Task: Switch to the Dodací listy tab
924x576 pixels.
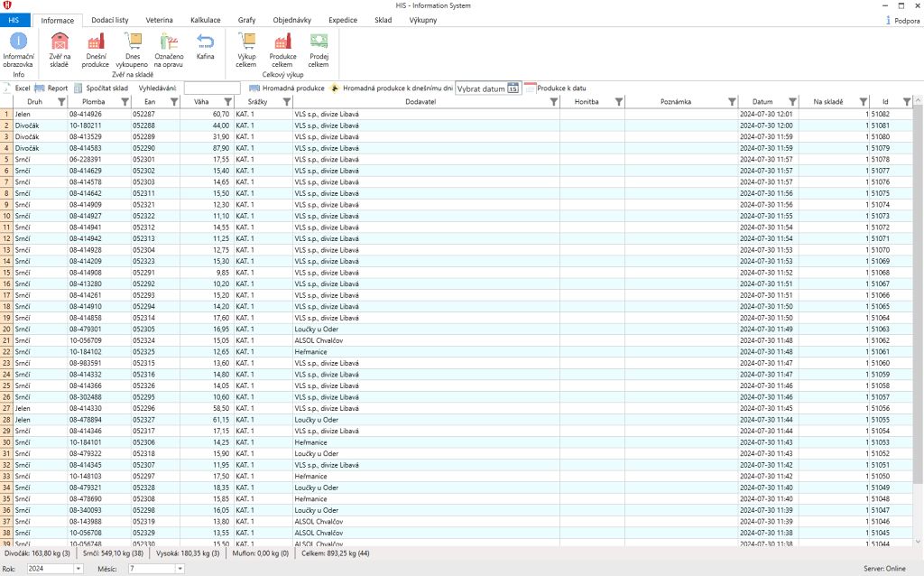Action: click(x=109, y=20)
